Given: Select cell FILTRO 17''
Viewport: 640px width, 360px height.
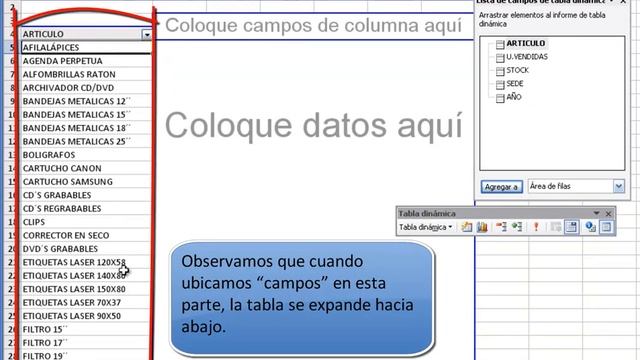Looking at the screenshot, I should 86,343.
